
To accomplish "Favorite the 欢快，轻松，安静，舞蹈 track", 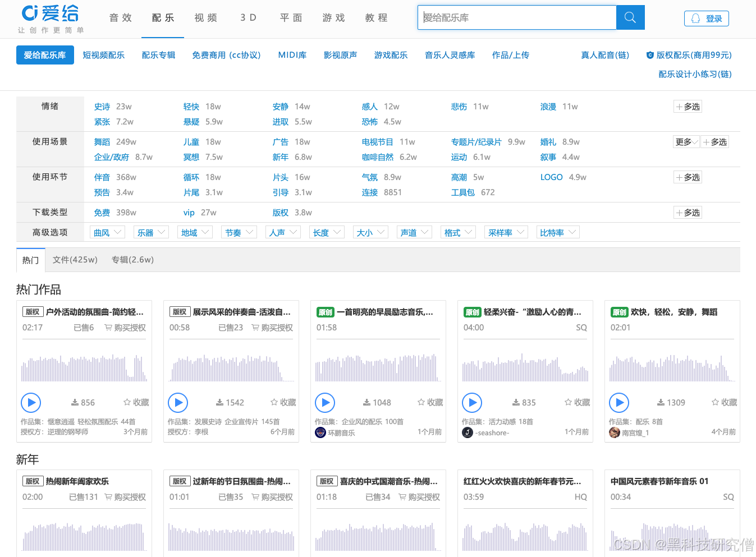I will (x=725, y=402).
